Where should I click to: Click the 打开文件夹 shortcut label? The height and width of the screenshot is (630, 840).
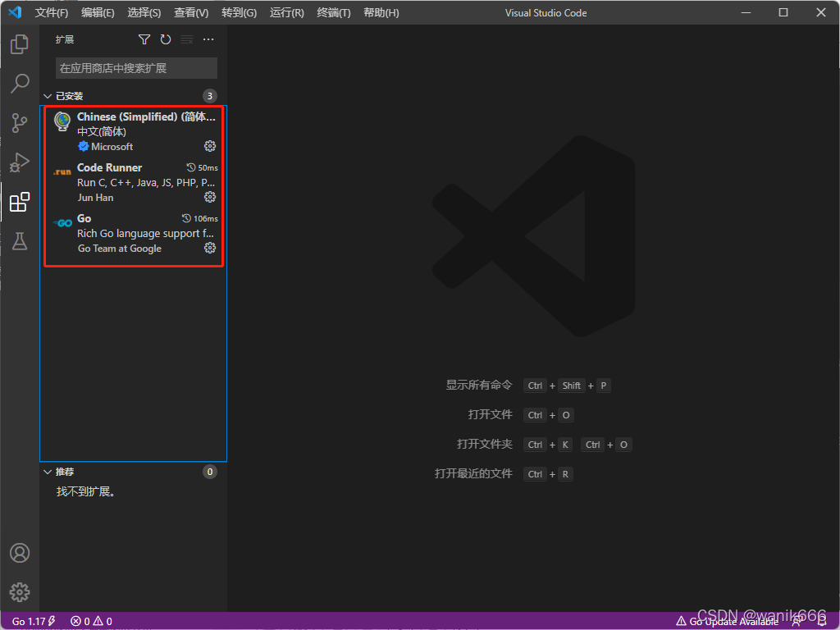click(x=484, y=444)
